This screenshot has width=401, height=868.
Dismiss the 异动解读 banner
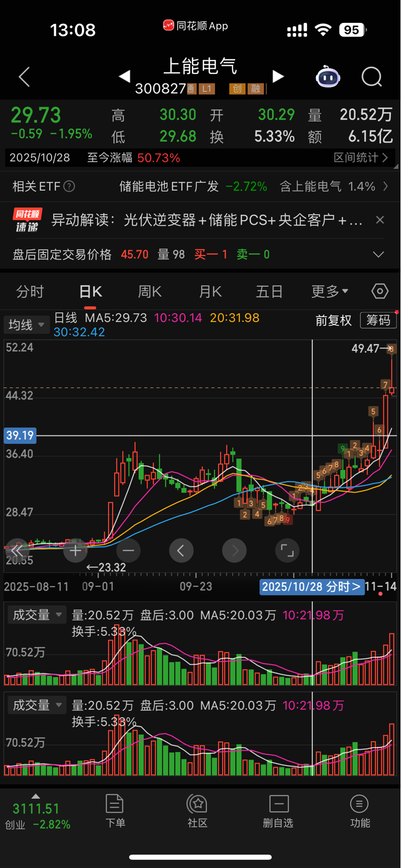pyautogui.click(x=380, y=220)
